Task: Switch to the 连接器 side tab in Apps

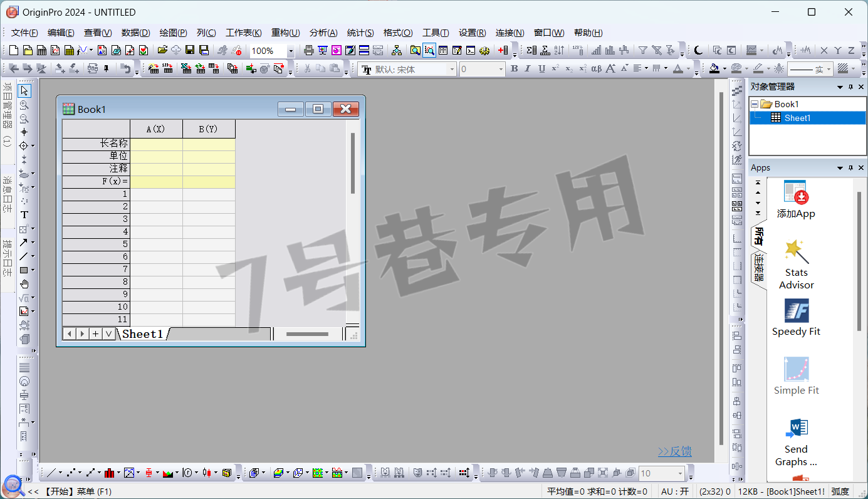Action: (x=758, y=268)
